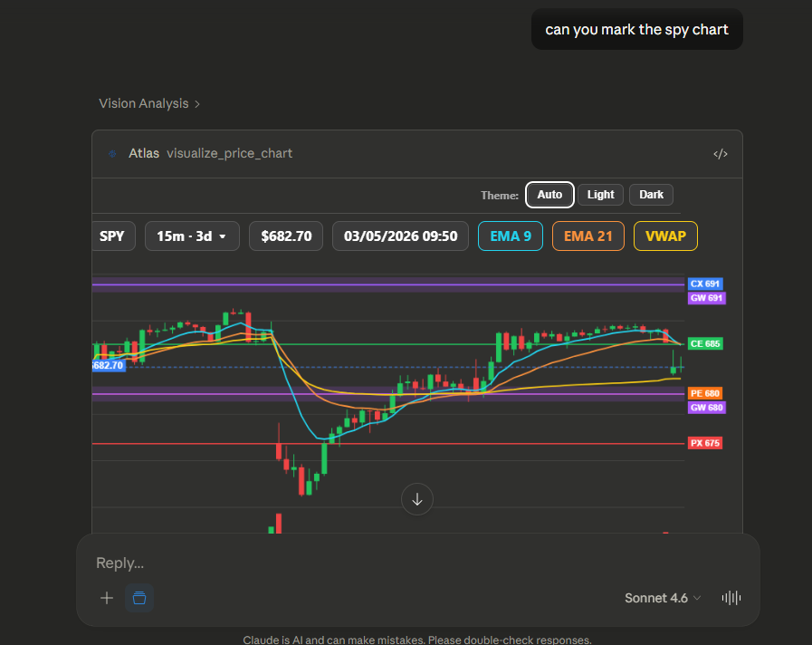Click the GW 691 level label
812x645 pixels.
[706, 298]
